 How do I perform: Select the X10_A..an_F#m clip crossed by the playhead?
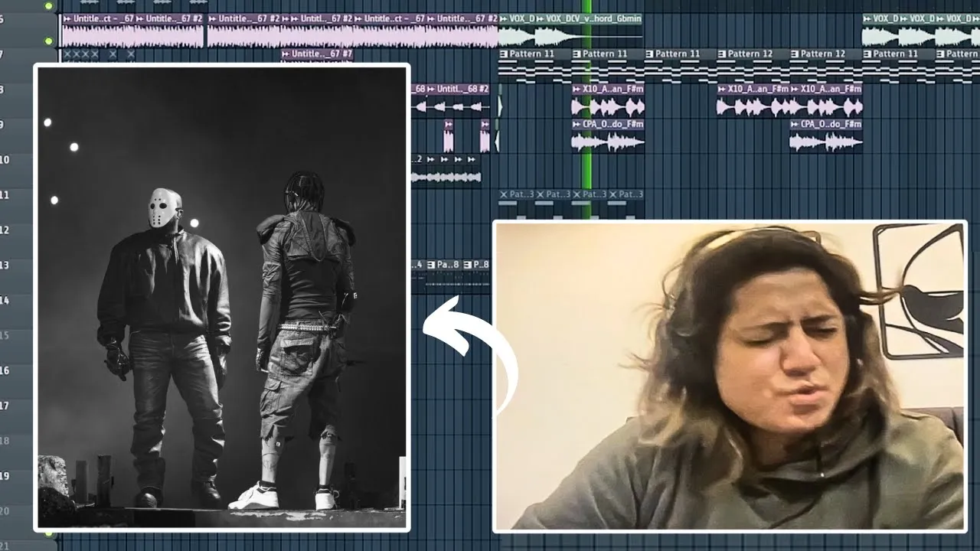(608, 100)
